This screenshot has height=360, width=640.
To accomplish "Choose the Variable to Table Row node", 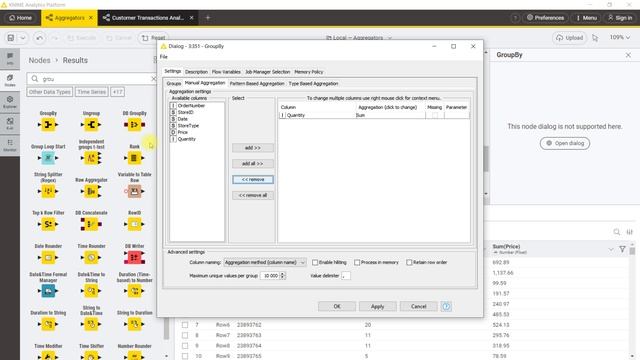I will coord(134,191).
